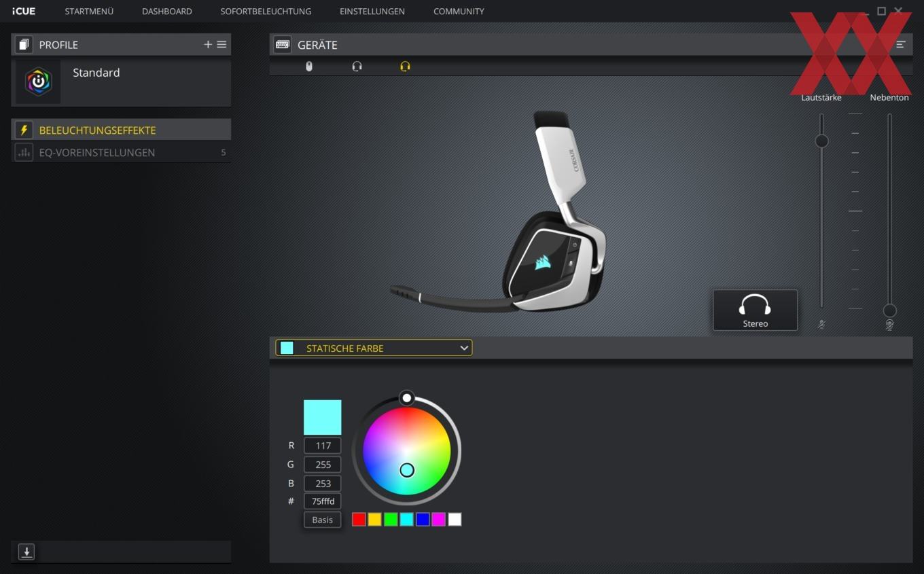Click the iCUE logo
924x574 pixels.
pyautogui.click(x=24, y=12)
